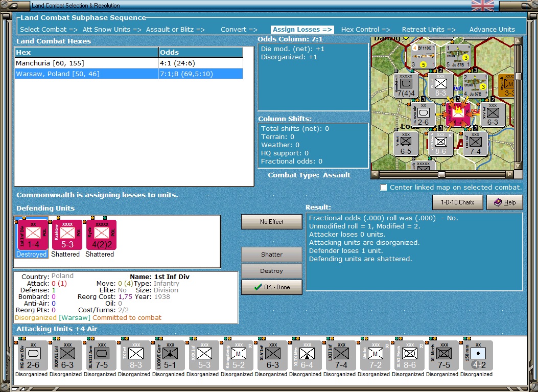Image resolution: width=538 pixels, height=392 pixels.
Task: Click the map horizontal scrollbar thumb
Action: pos(441,175)
